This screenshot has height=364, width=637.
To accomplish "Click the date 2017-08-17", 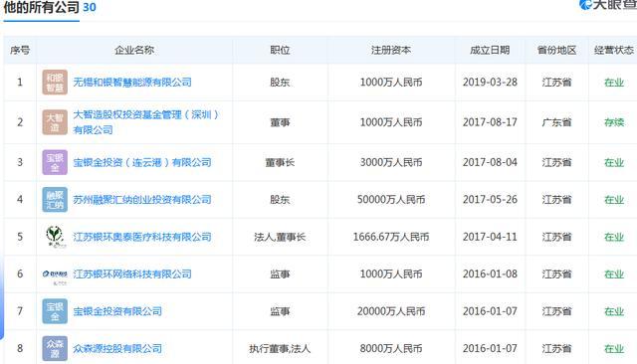I will (x=490, y=122).
